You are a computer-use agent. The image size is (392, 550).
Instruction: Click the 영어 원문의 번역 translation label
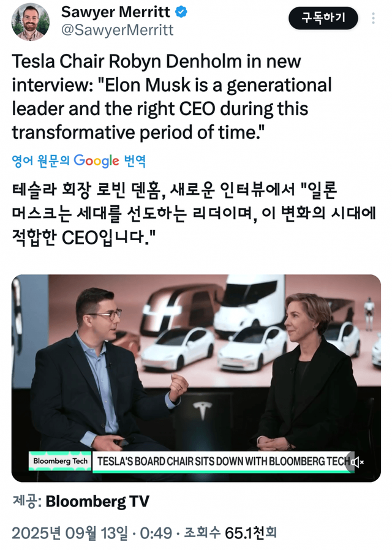[x=40, y=162]
